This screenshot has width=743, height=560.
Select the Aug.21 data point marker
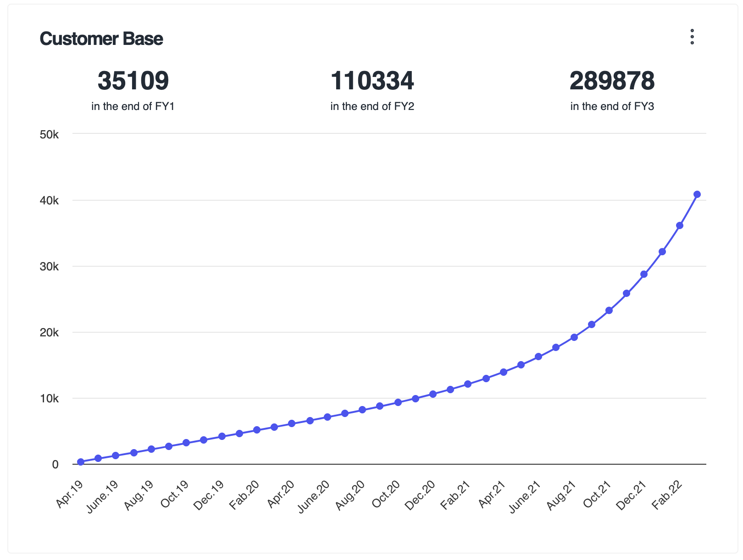[x=574, y=337]
